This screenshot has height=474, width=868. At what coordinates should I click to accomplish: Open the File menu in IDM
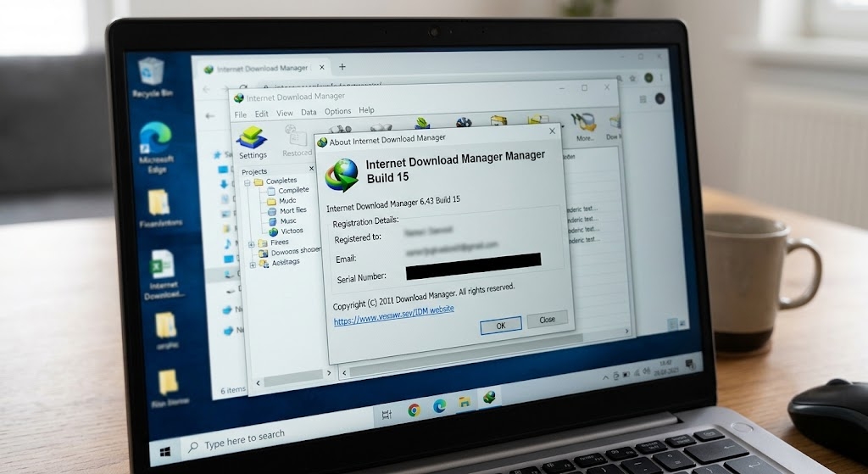(240, 114)
